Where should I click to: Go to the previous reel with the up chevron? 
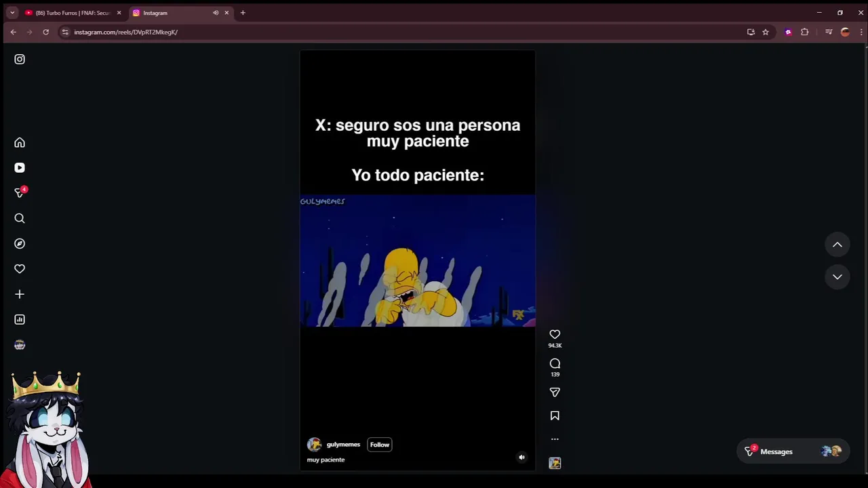coord(837,245)
